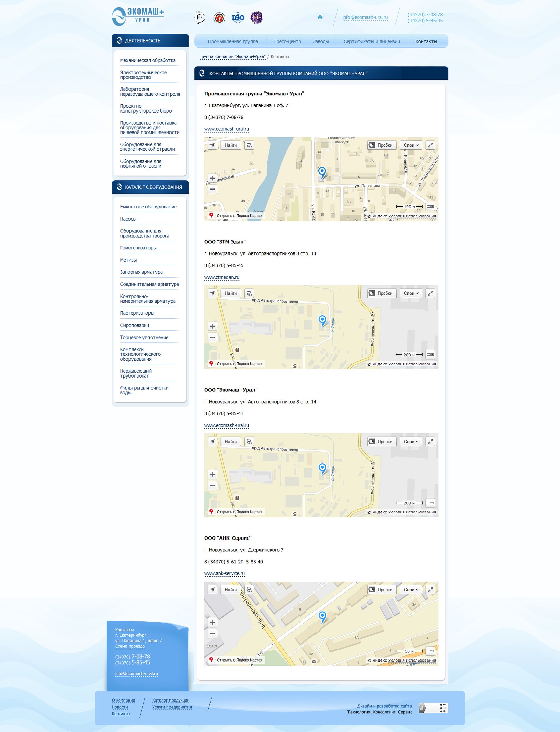This screenshot has height=732, width=560.
Task: Open footer link Услуги предприятия
Action: tap(172, 707)
